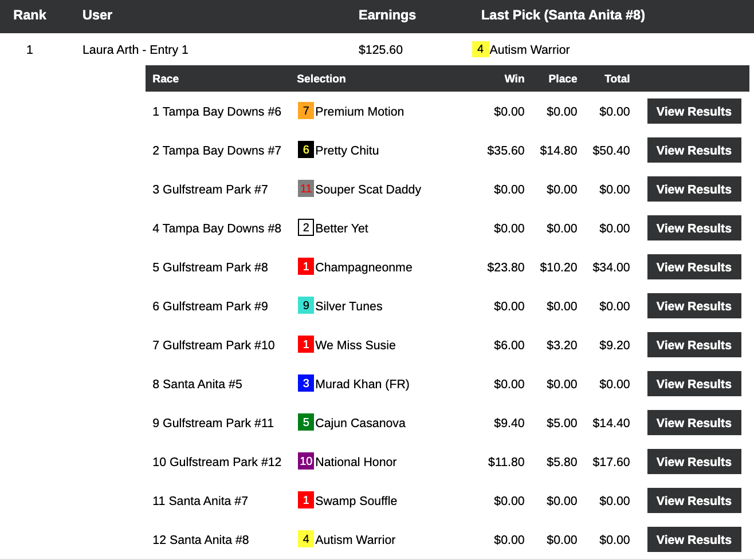Click the Rank column header
754x560 pixels.
(x=30, y=15)
